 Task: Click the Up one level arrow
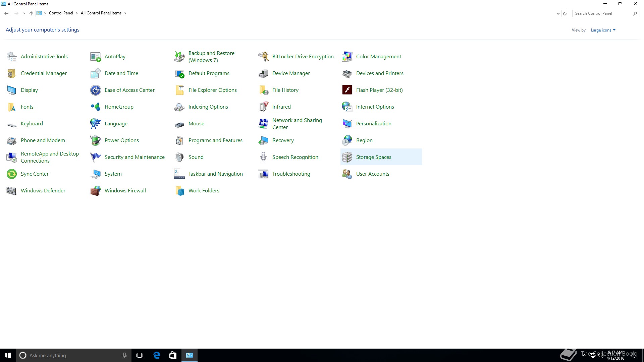coord(31,13)
